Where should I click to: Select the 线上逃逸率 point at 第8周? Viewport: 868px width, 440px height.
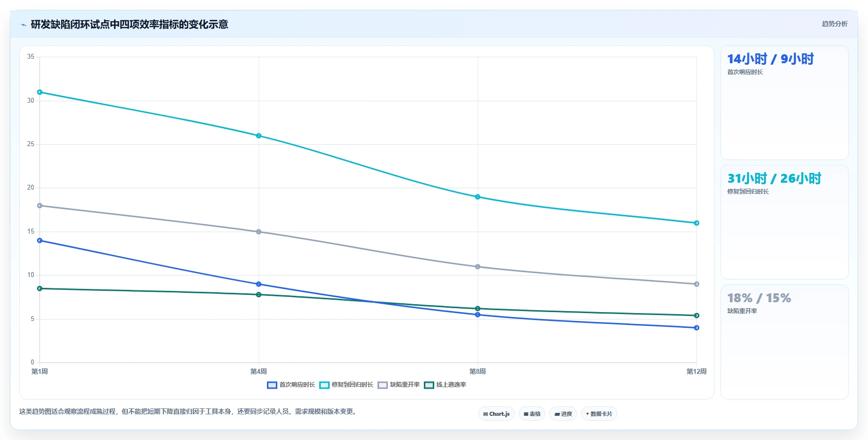478,309
